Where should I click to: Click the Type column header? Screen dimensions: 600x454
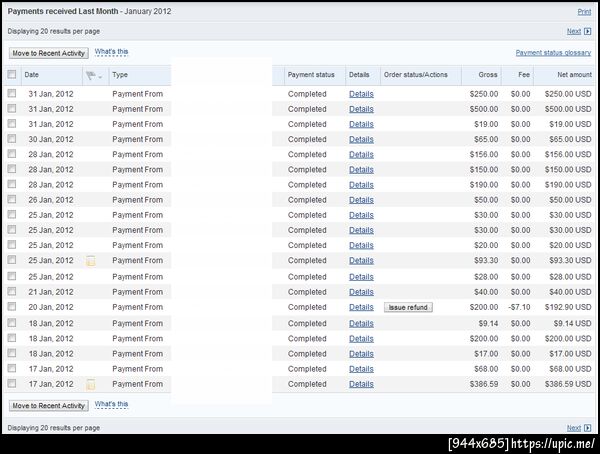click(120, 75)
